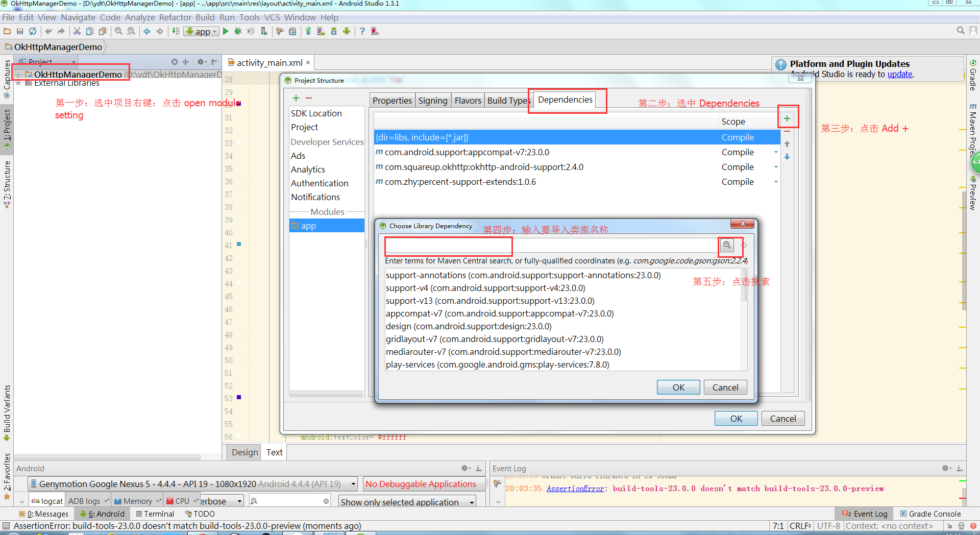Open the Build menu
The height and width of the screenshot is (535, 980).
[205, 17]
